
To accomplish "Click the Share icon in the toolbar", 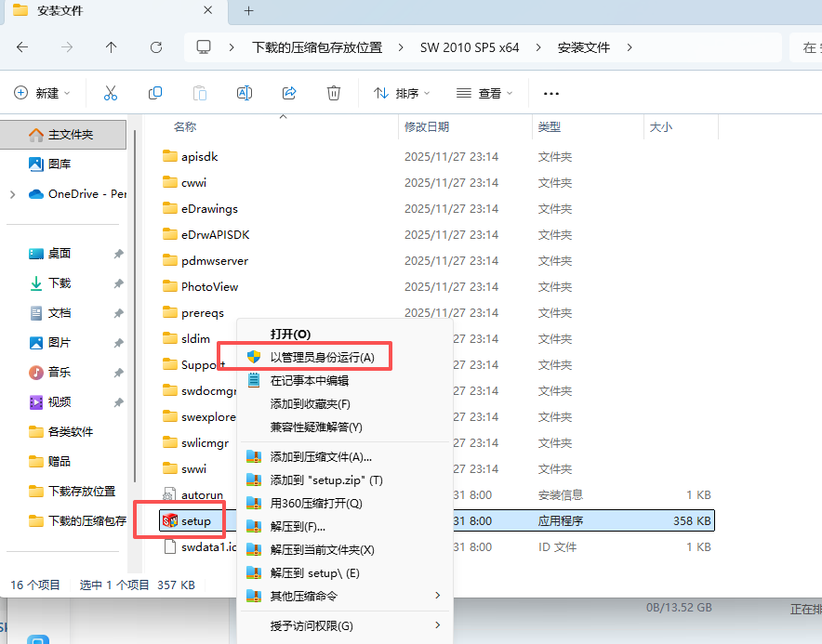I will (x=289, y=93).
